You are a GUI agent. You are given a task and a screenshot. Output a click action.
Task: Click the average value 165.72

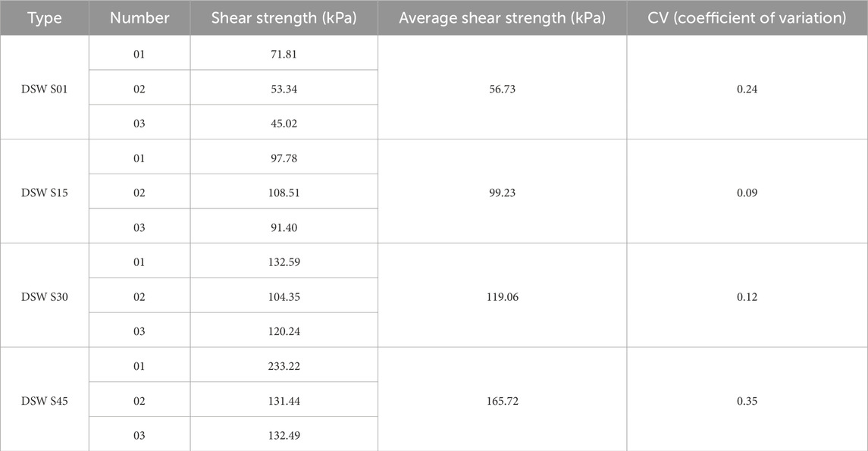[x=502, y=402]
